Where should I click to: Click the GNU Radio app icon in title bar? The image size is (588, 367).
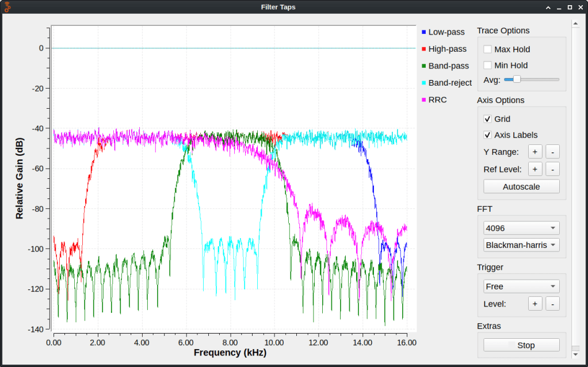[7, 7]
